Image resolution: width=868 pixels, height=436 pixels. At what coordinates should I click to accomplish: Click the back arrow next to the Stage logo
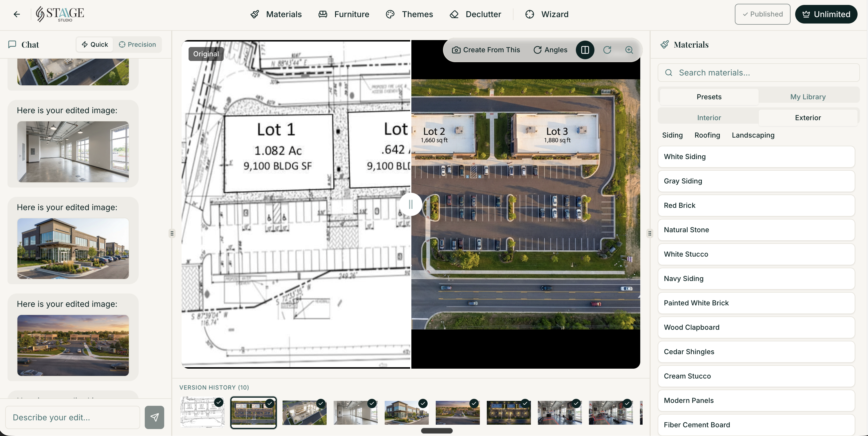(x=16, y=14)
